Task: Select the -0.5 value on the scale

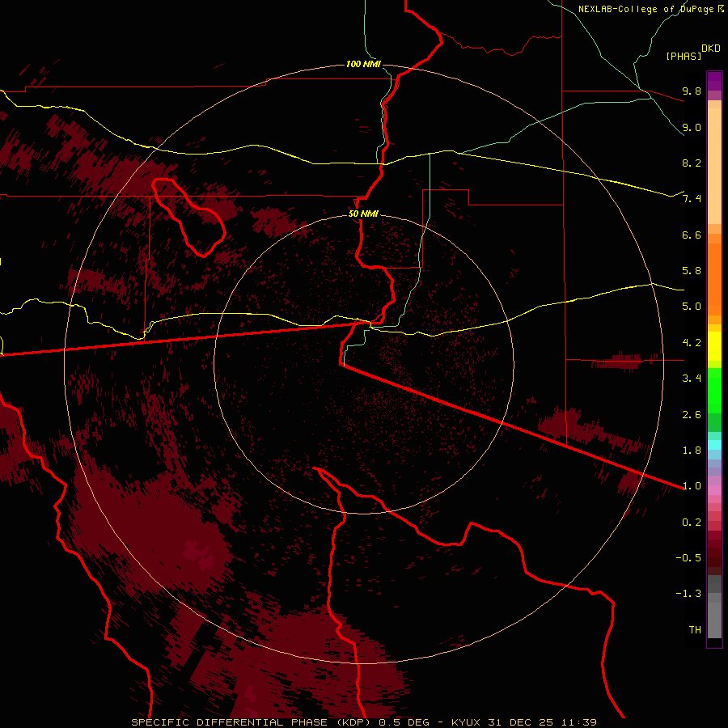Action: (x=688, y=558)
